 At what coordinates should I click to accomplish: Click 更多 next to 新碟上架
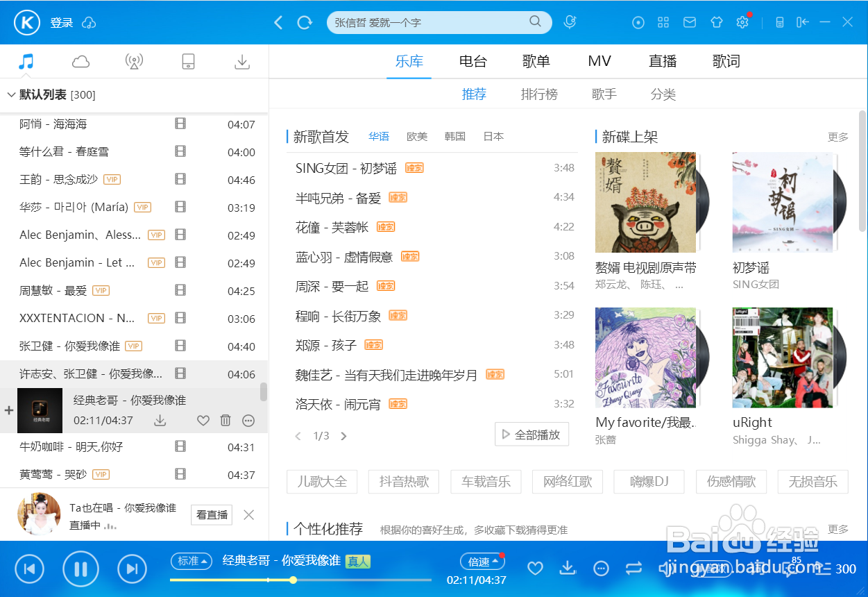click(x=838, y=137)
